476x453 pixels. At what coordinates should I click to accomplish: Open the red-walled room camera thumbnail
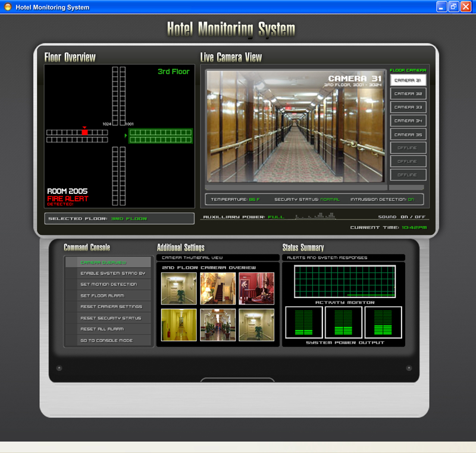point(256,288)
